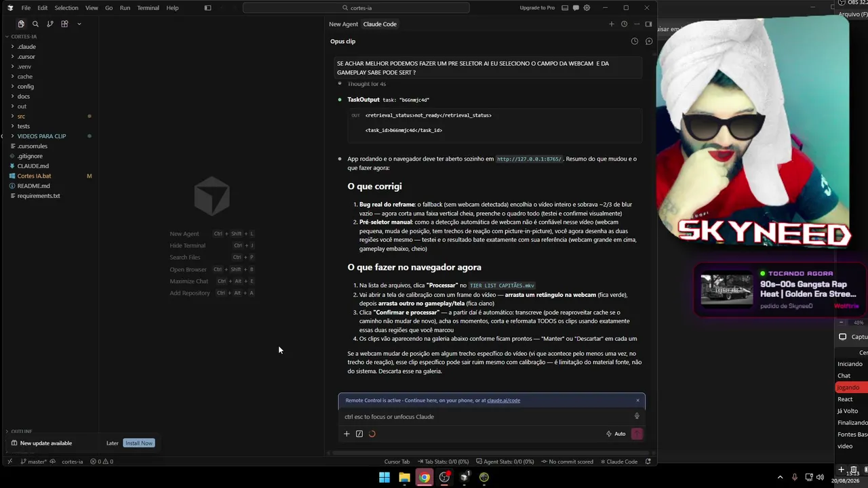
Task: Open the Auto mode selector
Action: tap(616, 434)
